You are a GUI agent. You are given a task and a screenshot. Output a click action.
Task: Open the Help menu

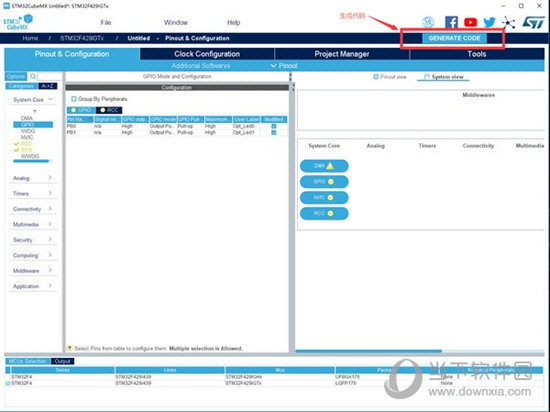(x=233, y=22)
